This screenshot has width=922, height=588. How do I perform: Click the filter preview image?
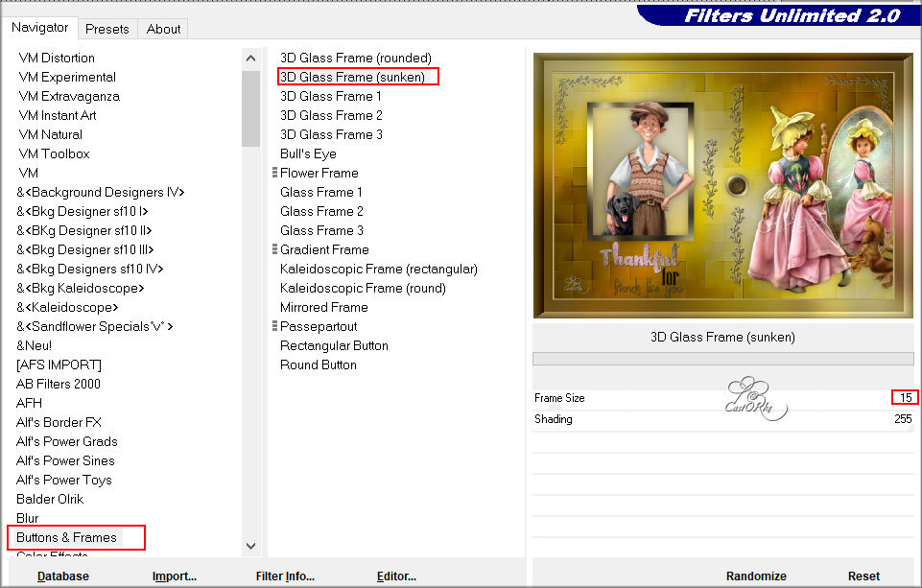point(722,186)
